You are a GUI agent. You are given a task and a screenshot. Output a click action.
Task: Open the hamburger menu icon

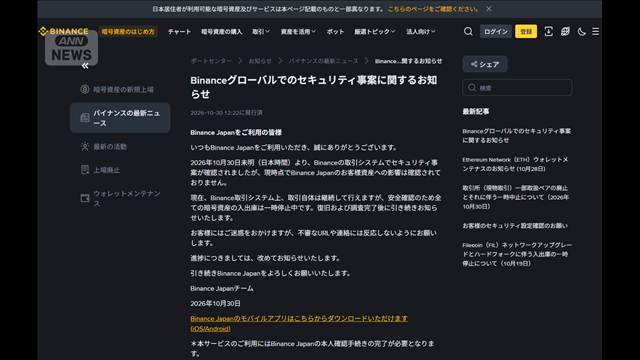point(596,31)
